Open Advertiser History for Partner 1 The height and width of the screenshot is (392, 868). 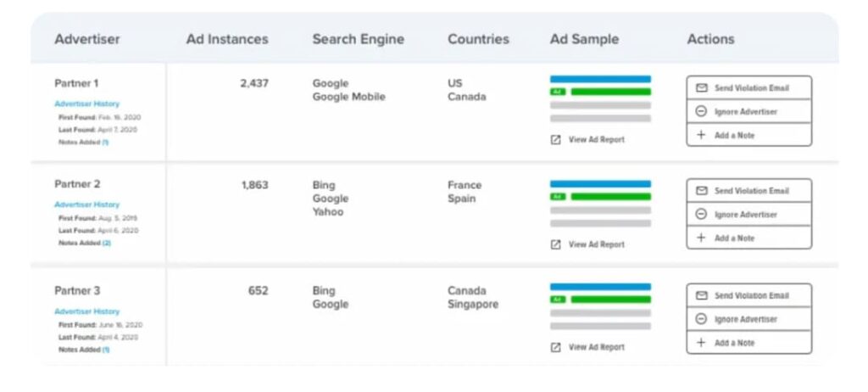point(86,104)
